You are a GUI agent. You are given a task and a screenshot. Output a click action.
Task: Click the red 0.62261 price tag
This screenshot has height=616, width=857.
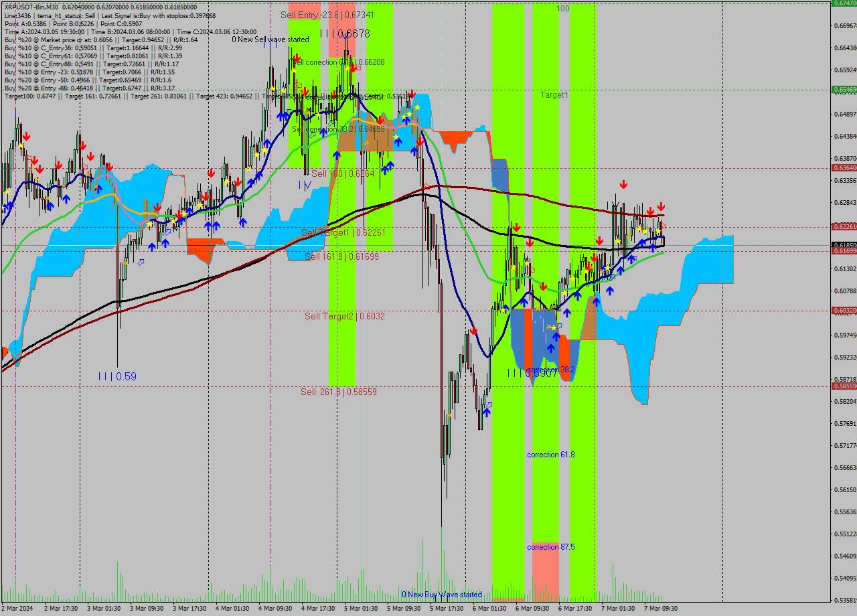(844, 227)
